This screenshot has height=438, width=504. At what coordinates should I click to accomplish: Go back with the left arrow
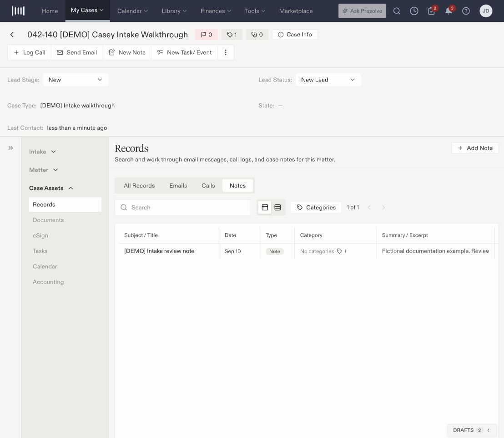click(x=12, y=35)
